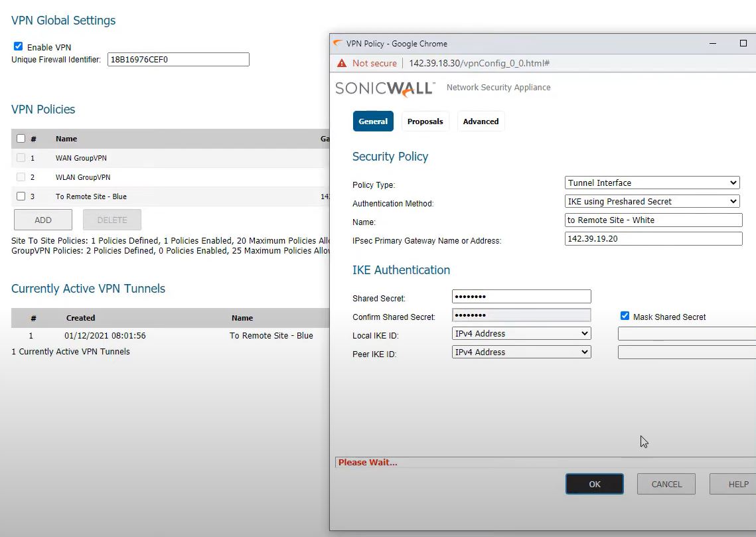Expand the Authentication Method dropdown
This screenshot has width=756, height=537.
(652, 201)
